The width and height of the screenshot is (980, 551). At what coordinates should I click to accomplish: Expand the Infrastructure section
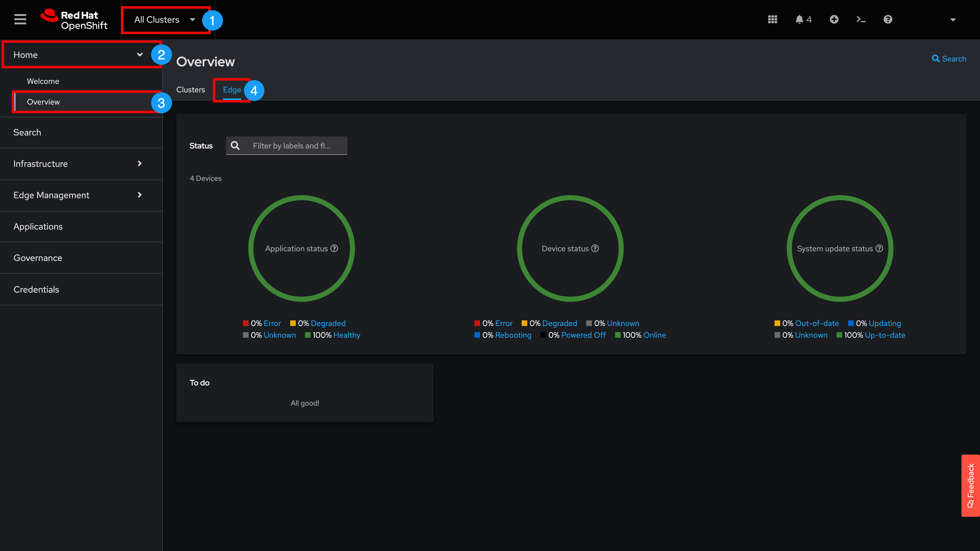(81, 164)
